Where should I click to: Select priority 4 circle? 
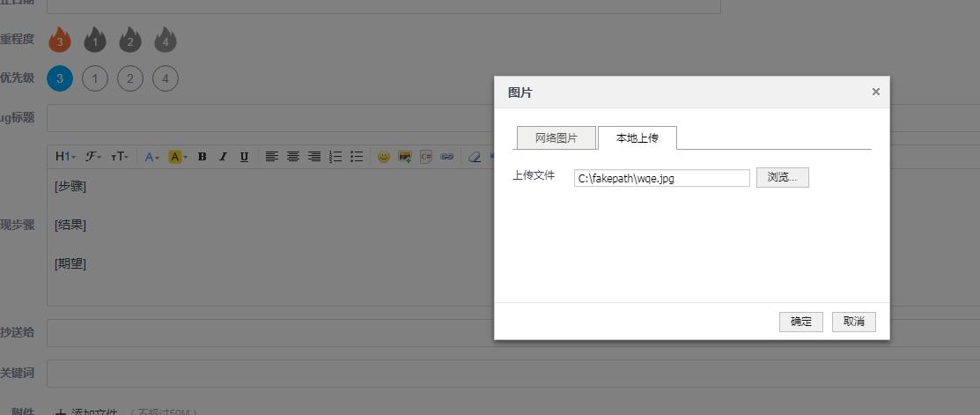pos(165,78)
